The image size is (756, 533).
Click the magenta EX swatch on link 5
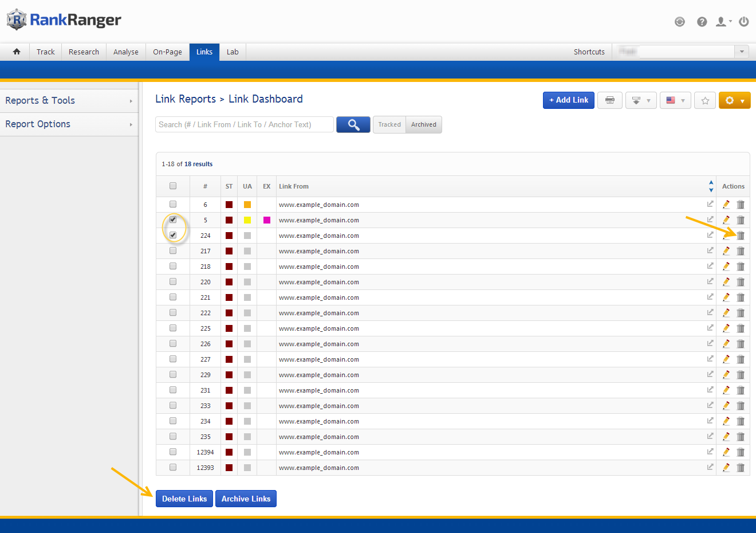[267, 220]
